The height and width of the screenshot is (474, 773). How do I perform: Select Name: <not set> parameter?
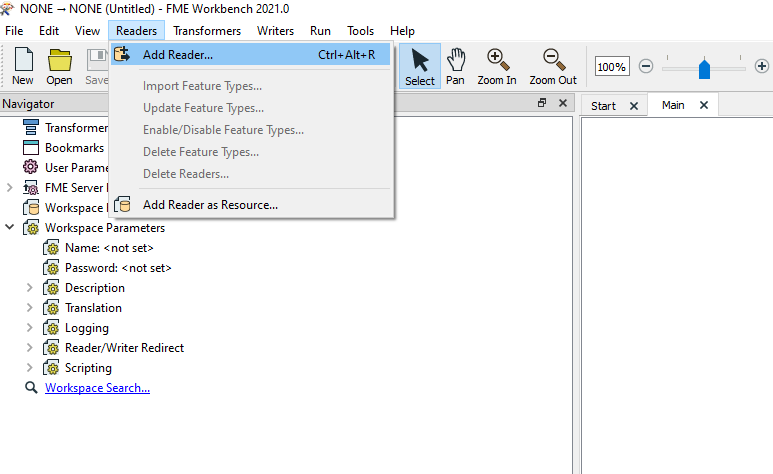pos(109,248)
